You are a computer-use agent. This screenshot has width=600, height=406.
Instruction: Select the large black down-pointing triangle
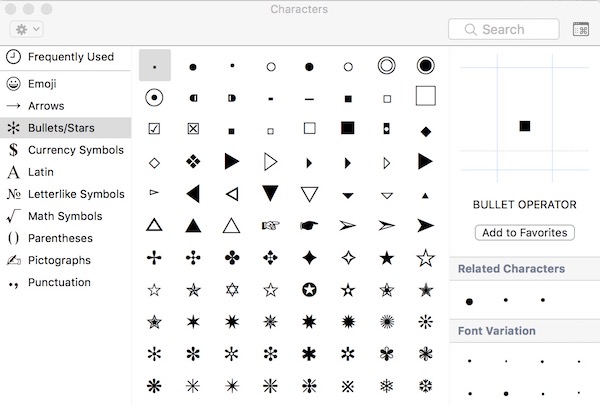(270, 193)
